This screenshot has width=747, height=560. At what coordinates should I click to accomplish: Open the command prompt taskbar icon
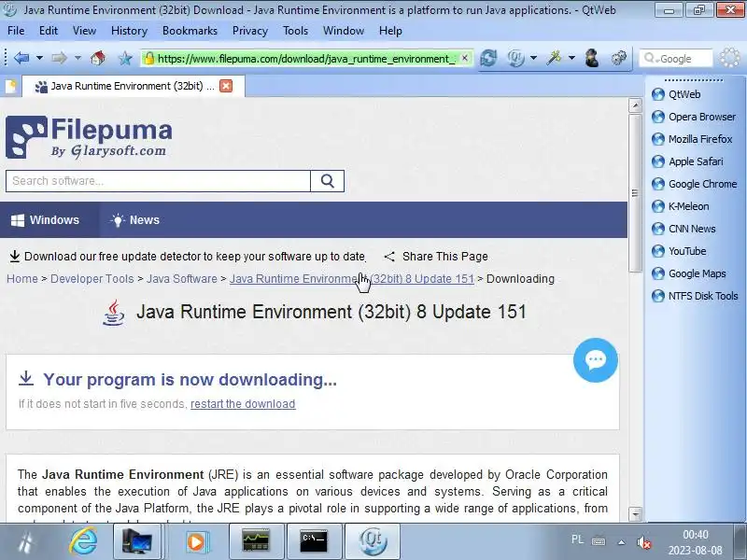click(x=314, y=541)
